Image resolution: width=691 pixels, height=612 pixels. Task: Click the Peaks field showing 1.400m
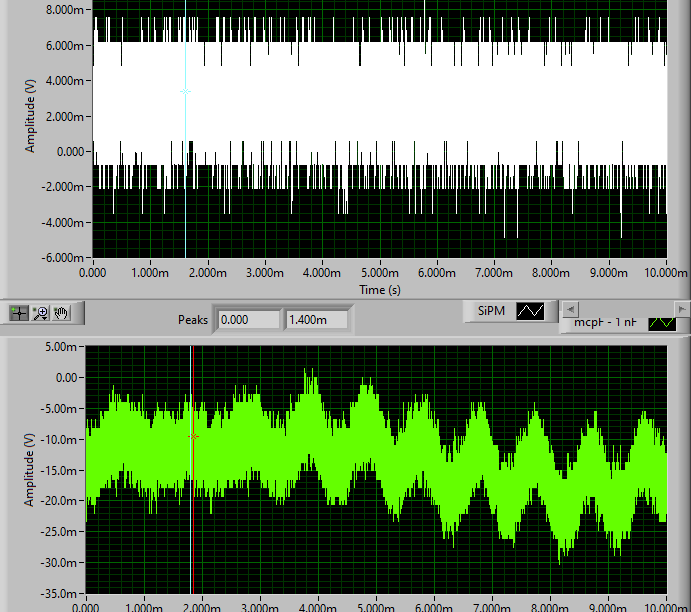pyautogui.click(x=316, y=320)
